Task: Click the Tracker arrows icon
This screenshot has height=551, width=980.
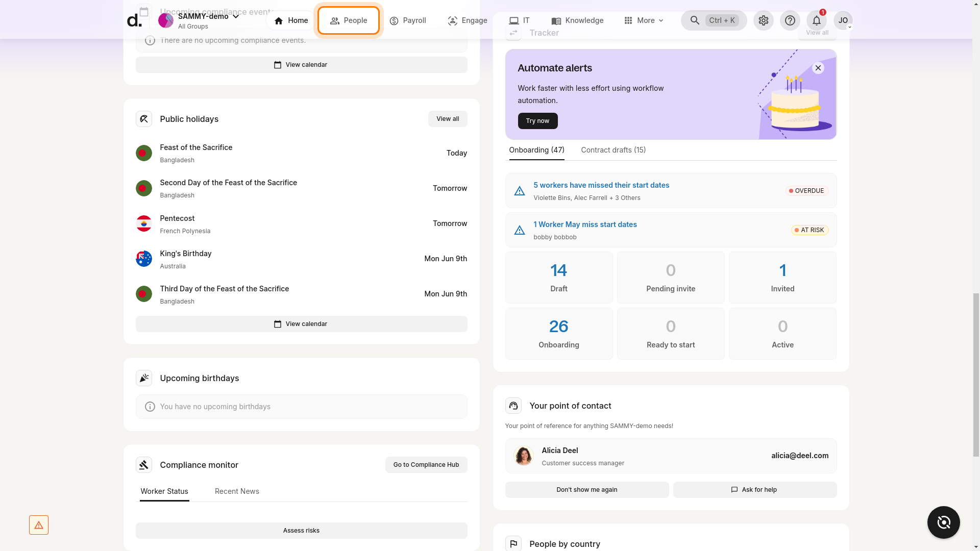Action: click(x=513, y=33)
